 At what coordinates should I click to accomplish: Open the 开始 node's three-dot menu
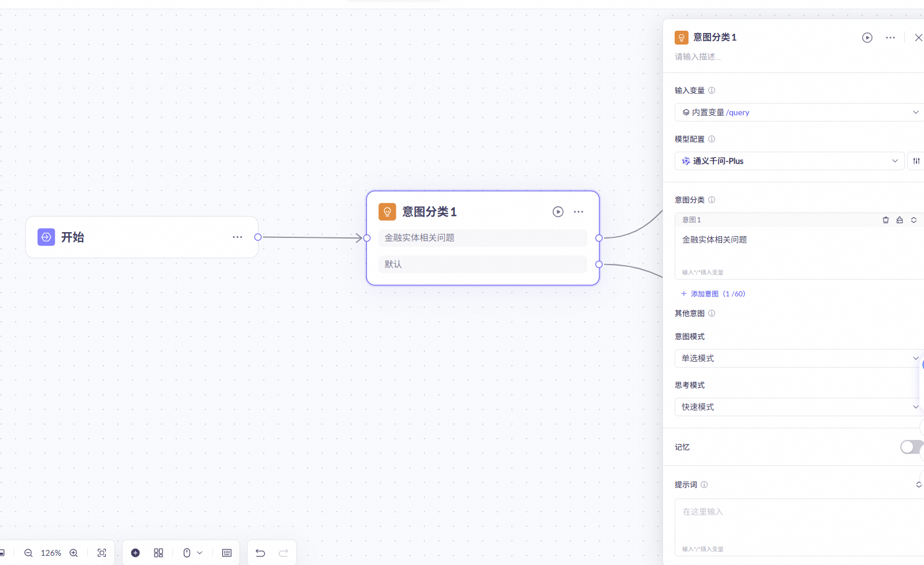(x=237, y=237)
